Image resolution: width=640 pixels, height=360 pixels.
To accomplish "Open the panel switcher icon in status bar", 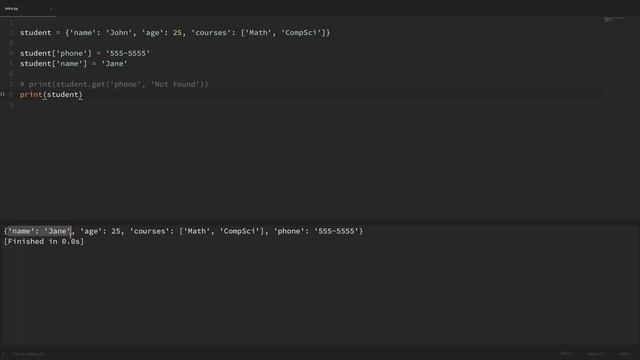I will coord(3,354).
